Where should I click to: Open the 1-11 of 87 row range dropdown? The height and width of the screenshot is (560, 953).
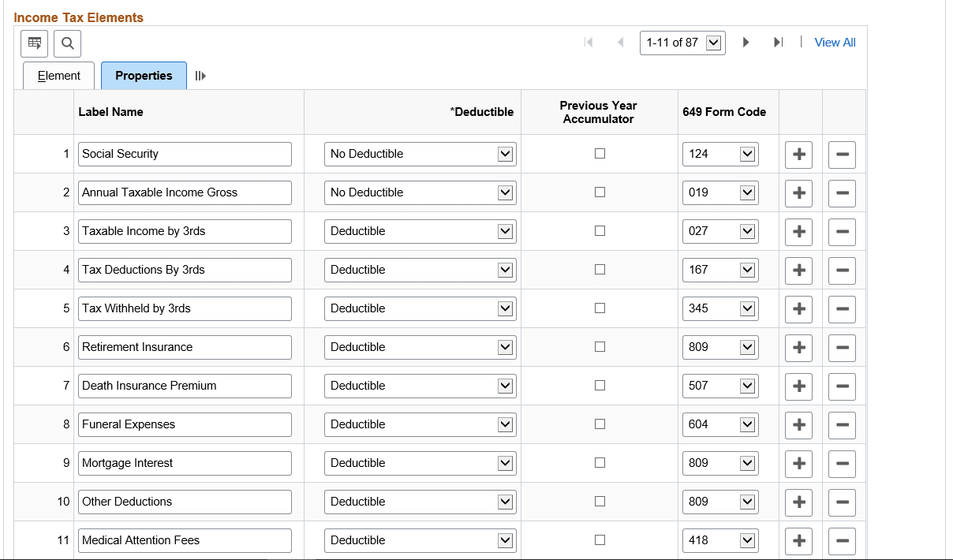(682, 42)
